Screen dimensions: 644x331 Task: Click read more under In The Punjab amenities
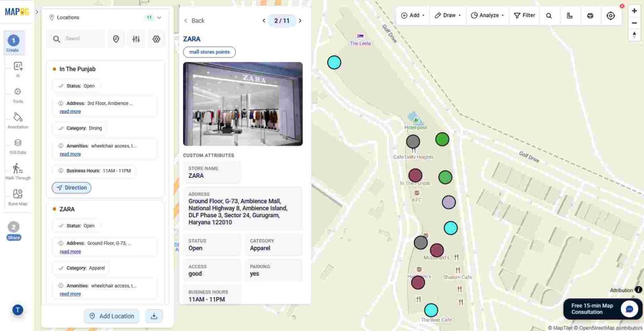(70, 155)
